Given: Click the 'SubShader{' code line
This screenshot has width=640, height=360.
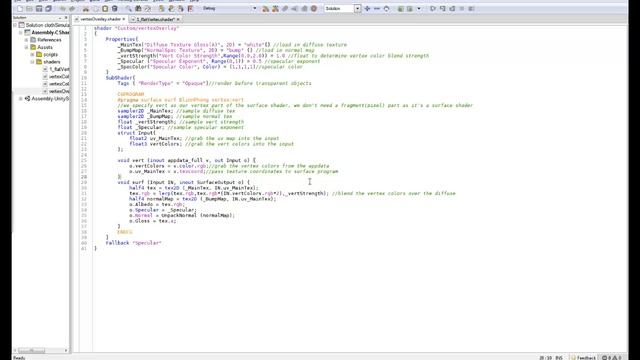Looking at the screenshot, I should coord(120,78).
